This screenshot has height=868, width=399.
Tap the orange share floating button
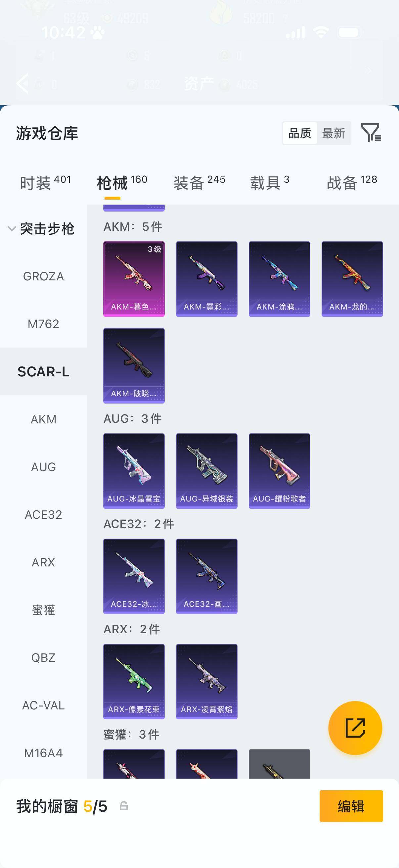355,728
